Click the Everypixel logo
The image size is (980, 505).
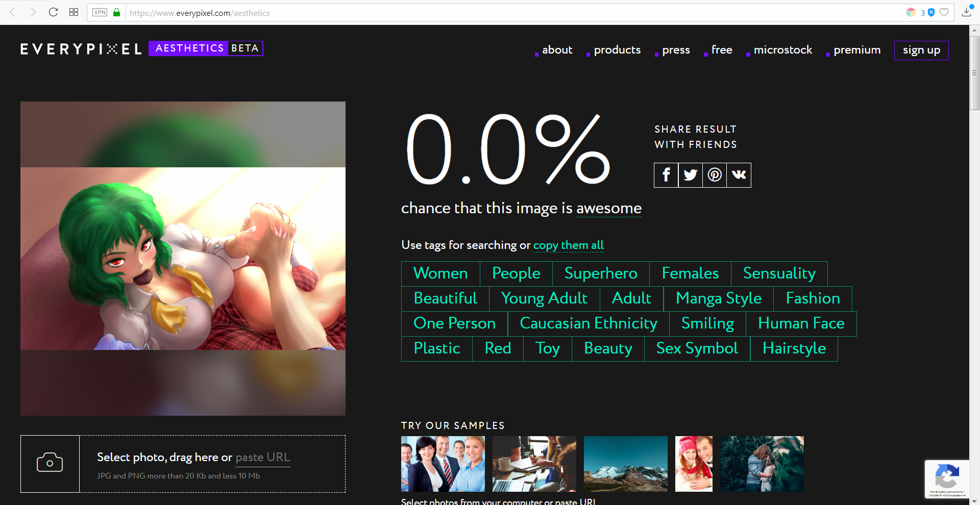click(81, 49)
